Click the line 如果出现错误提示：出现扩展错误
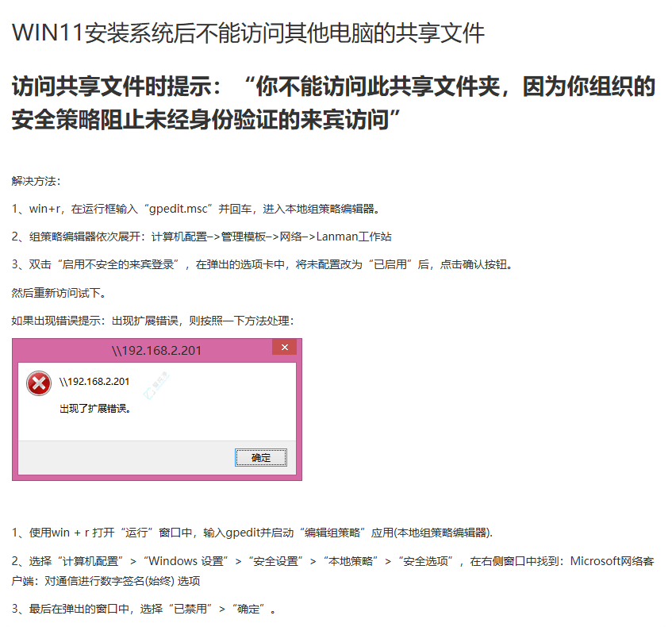The width and height of the screenshot is (672, 627). pos(153,321)
